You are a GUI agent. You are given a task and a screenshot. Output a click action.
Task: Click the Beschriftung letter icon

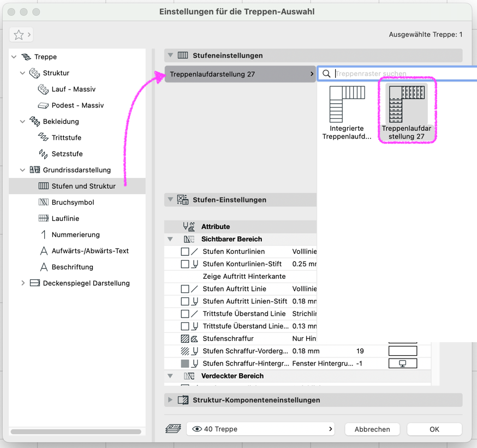point(44,267)
